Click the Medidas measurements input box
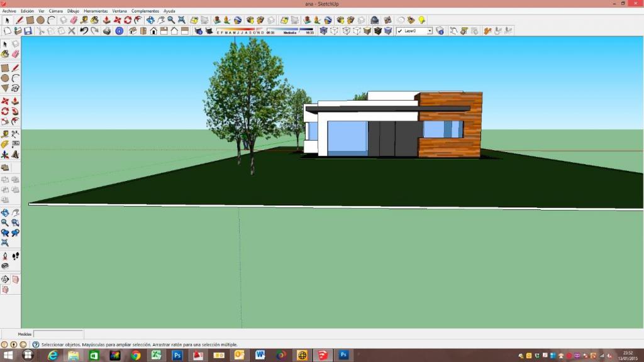644x362 pixels. (58, 334)
